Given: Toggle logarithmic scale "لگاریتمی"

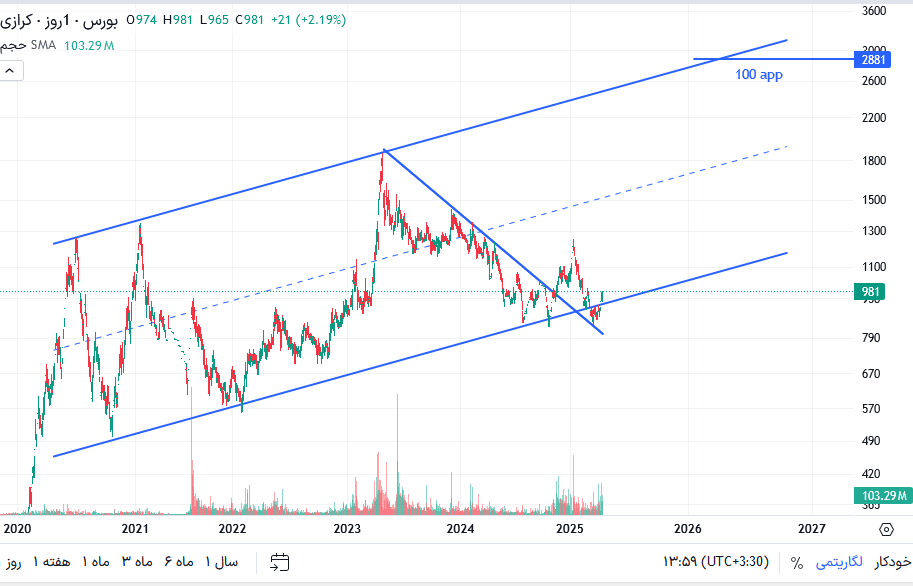Looking at the screenshot, I should click(839, 562).
